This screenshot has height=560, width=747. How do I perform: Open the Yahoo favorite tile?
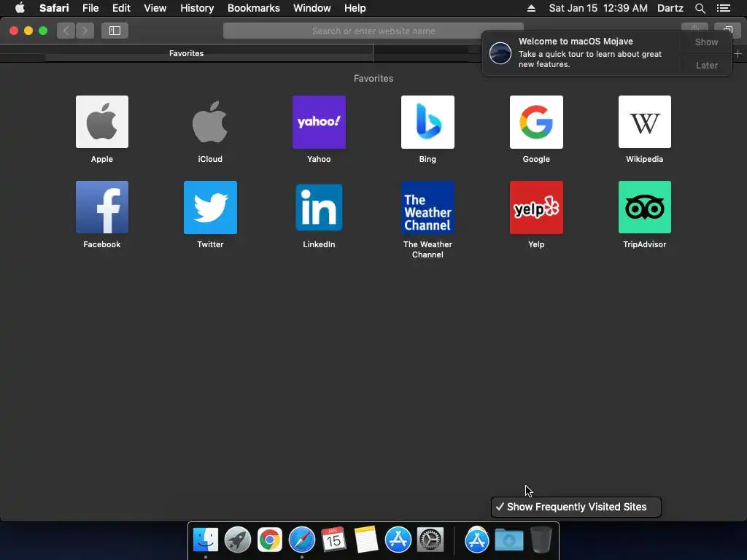(x=319, y=122)
